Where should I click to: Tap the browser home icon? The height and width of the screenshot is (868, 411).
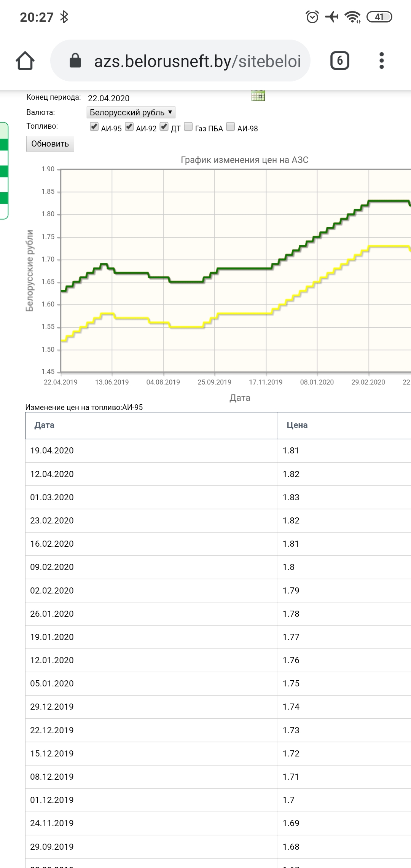(x=25, y=61)
